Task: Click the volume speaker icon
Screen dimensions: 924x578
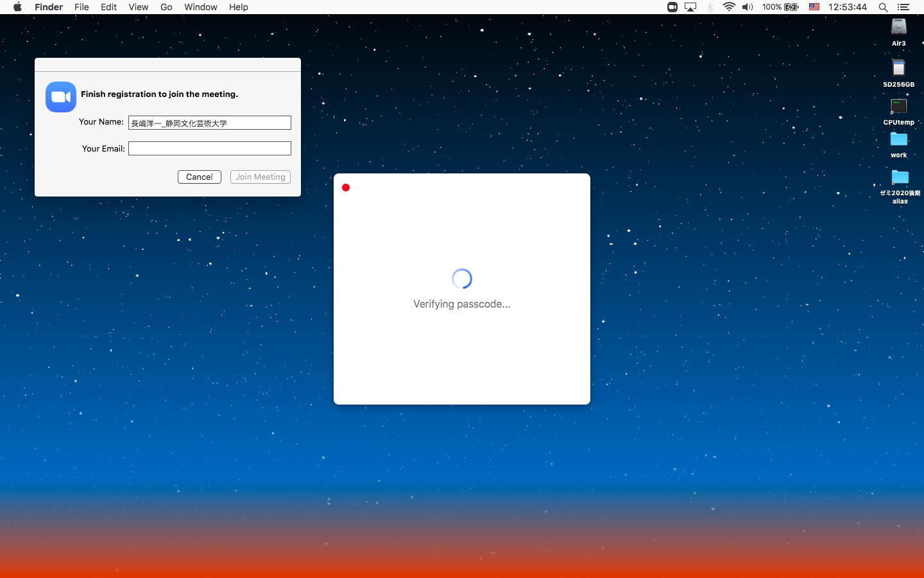Action: [748, 7]
